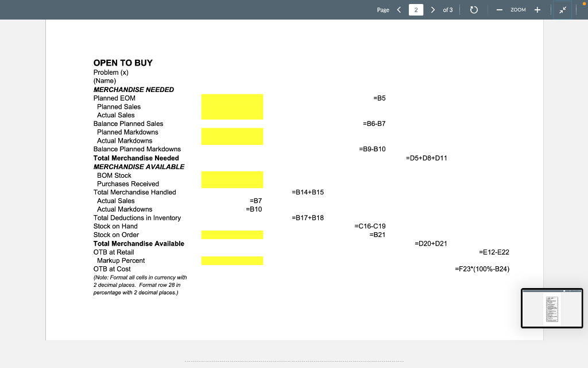Click the ZOOM label in toolbar

click(519, 10)
